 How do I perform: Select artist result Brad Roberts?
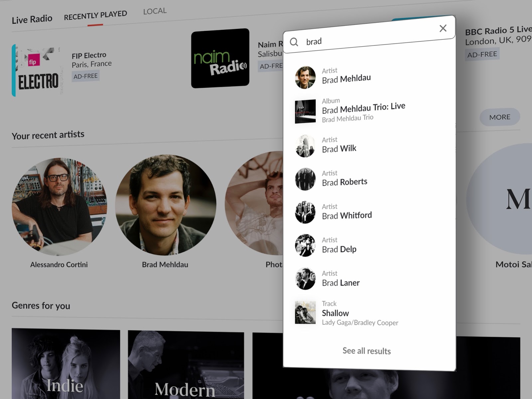(369, 179)
